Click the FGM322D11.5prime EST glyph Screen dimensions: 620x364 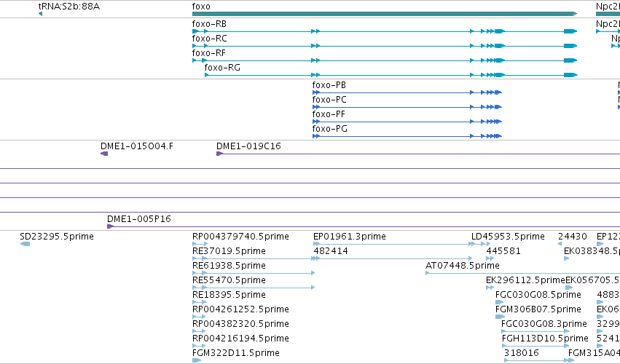pos(197,360)
